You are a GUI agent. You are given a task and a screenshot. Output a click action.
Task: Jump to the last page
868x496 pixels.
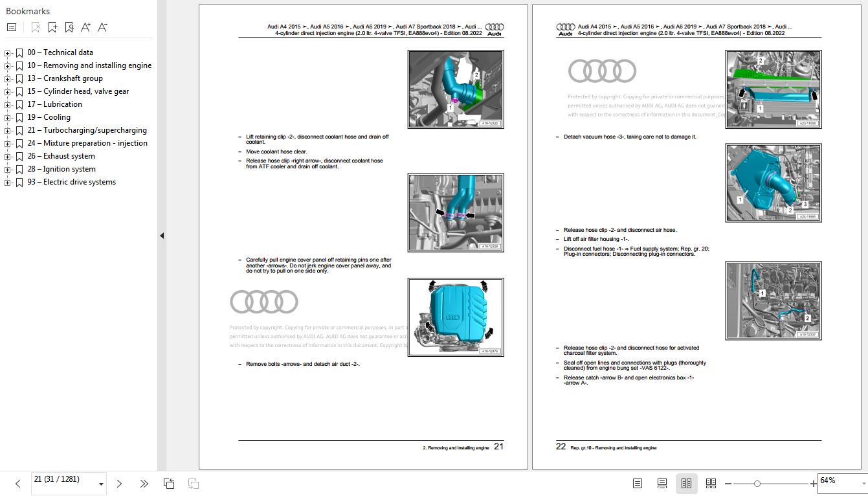(x=144, y=484)
